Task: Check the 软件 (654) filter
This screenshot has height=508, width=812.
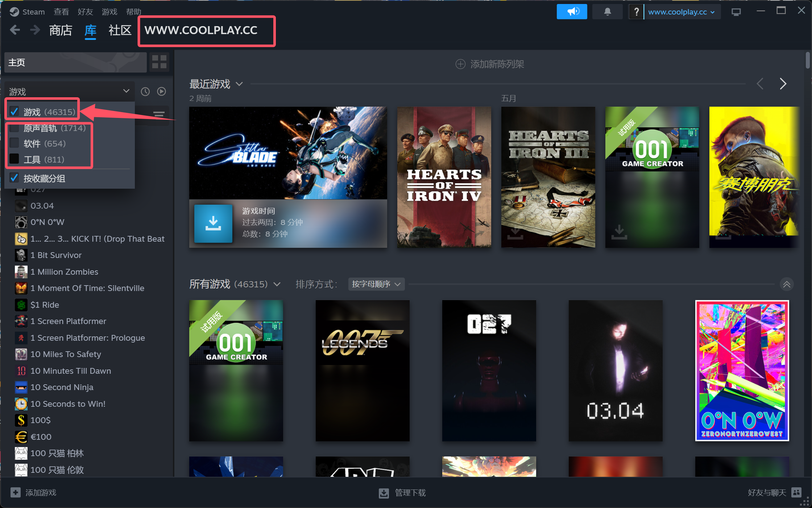Action: click(14, 143)
